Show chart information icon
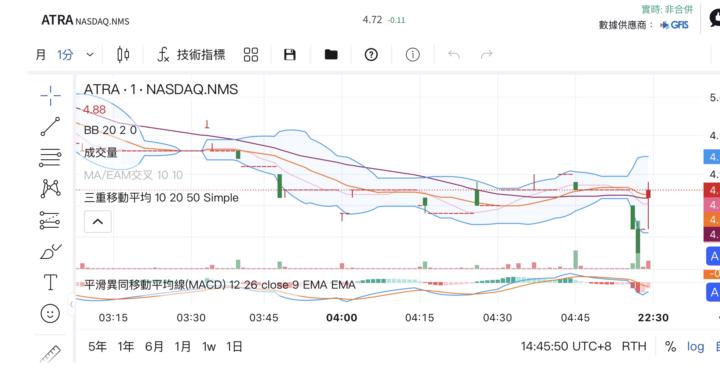 tap(412, 55)
